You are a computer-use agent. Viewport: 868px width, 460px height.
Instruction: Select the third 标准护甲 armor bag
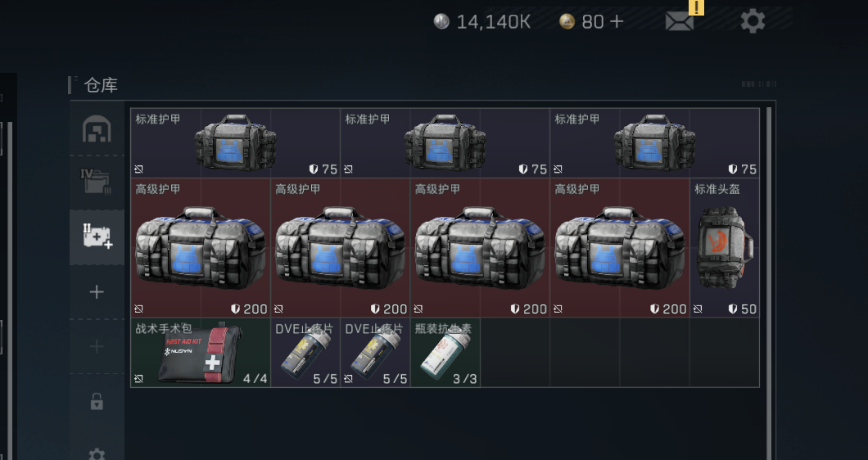point(654,142)
